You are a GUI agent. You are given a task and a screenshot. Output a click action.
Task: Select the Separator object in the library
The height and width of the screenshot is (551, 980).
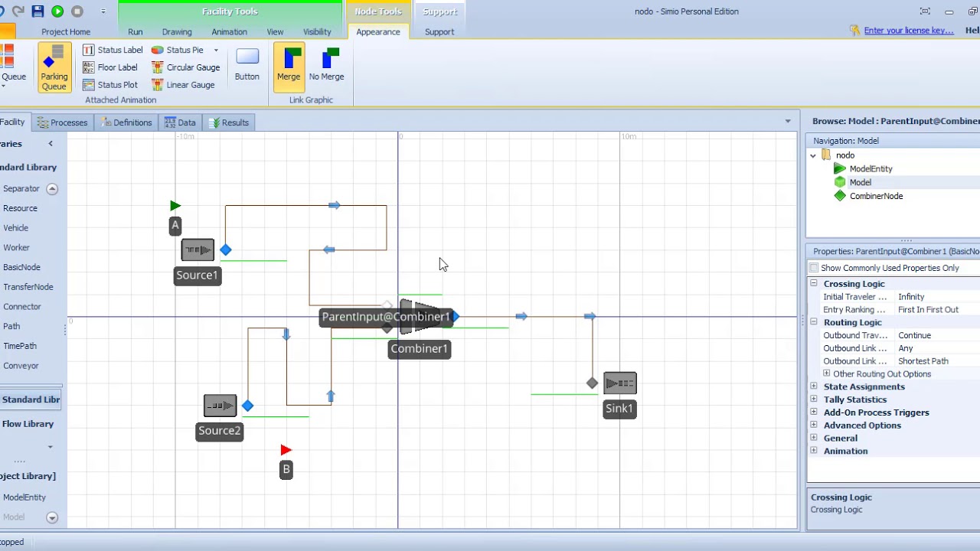tap(21, 188)
